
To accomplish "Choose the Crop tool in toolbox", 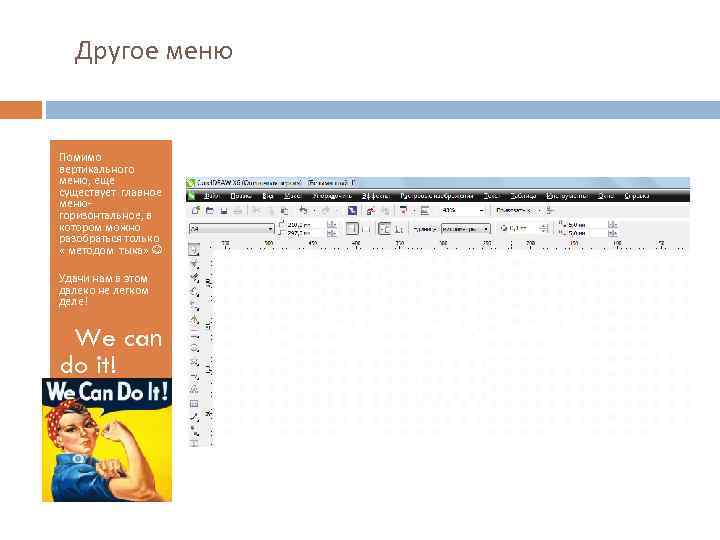I will (194, 277).
